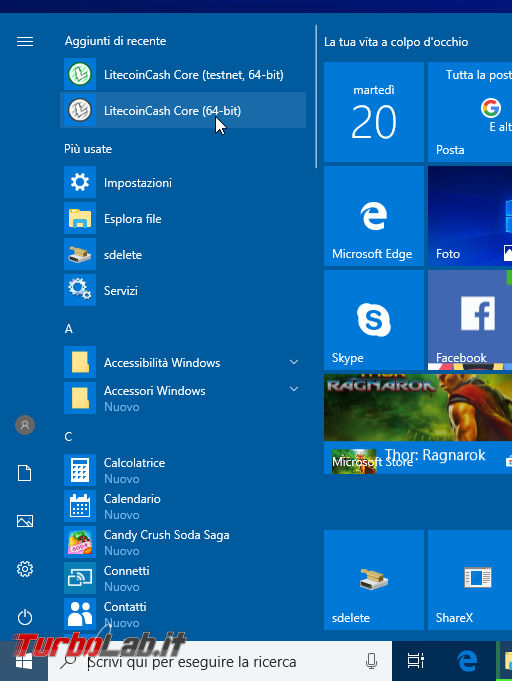
Task: Click the microphone icon in search box
Action: click(x=371, y=661)
